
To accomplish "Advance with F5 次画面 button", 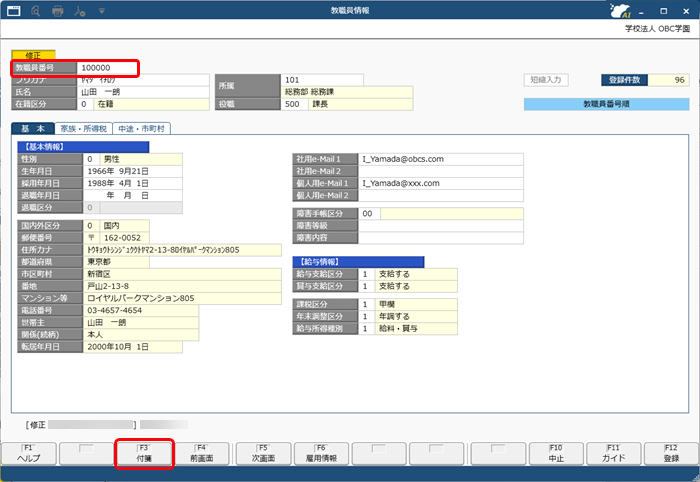I will click(x=263, y=453).
